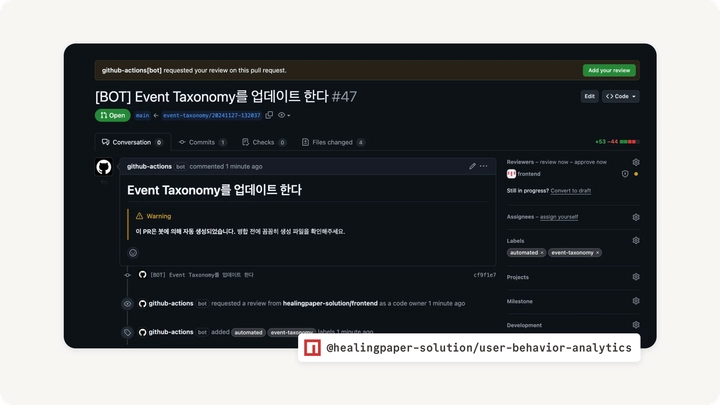The width and height of the screenshot is (720, 405).
Task: Open the comment's three-dots menu
Action: [484, 166]
